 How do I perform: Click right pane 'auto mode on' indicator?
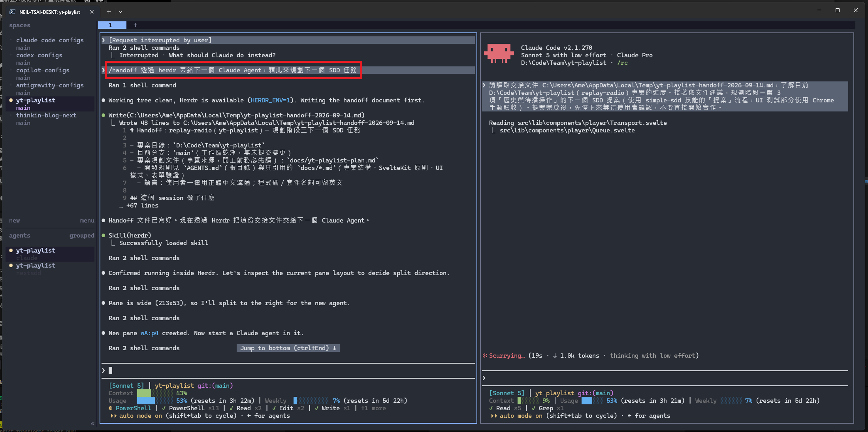(x=521, y=416)
